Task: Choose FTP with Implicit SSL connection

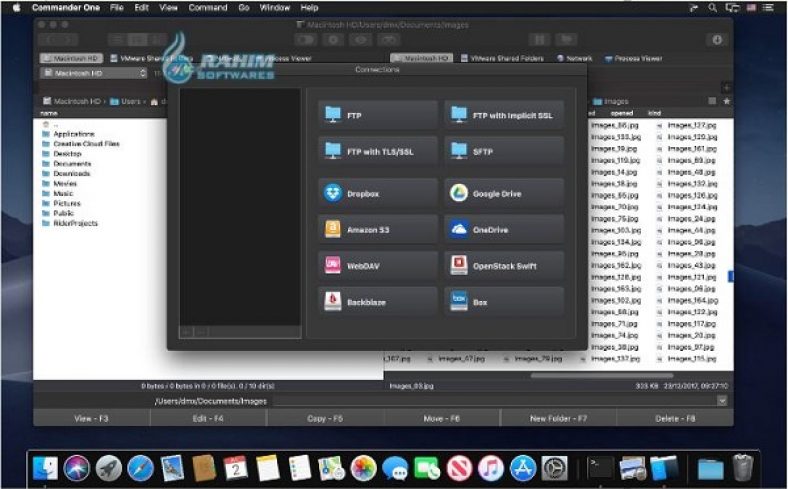Action: (504, 115)
